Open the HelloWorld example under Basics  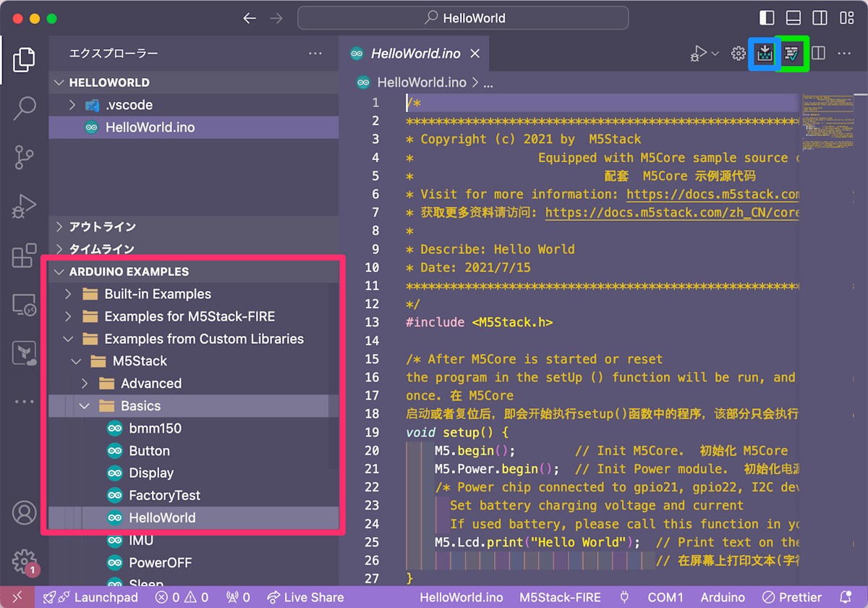(194, 518)
